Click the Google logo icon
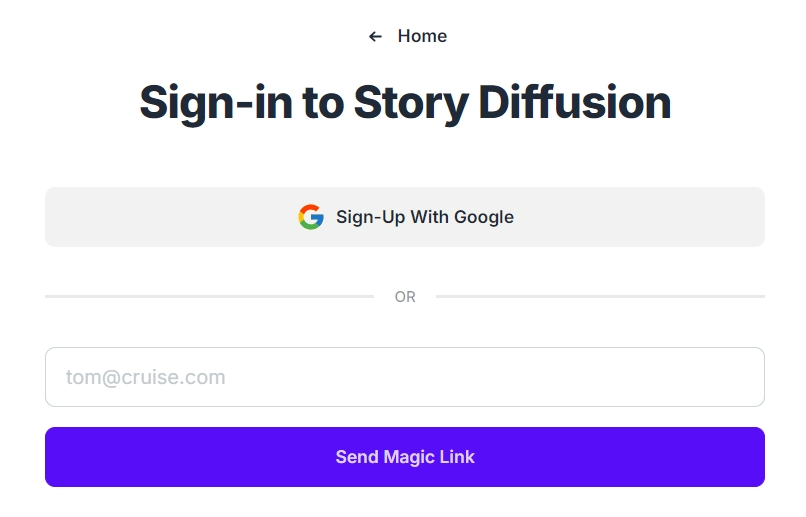The image size is (806, 517). tap(311, 217)
